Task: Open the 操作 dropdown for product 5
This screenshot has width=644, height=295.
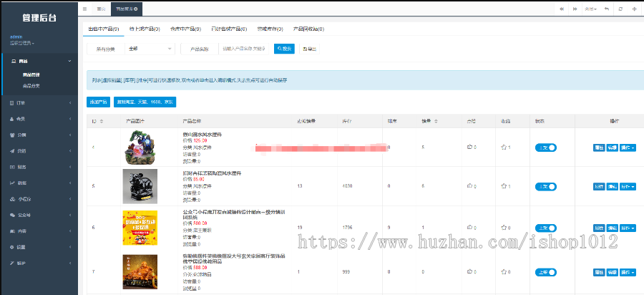Action: (x=628, y=187)
